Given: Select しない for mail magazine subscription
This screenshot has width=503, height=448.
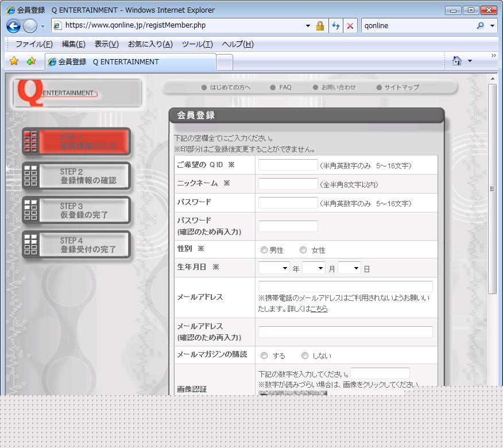Looking at the screenshot, I should (305, 356).
